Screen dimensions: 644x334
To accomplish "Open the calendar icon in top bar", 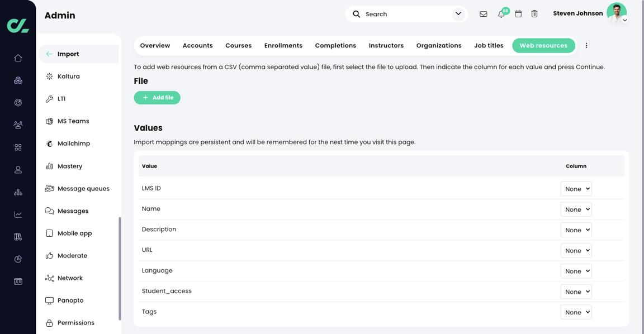I will 518,13.
